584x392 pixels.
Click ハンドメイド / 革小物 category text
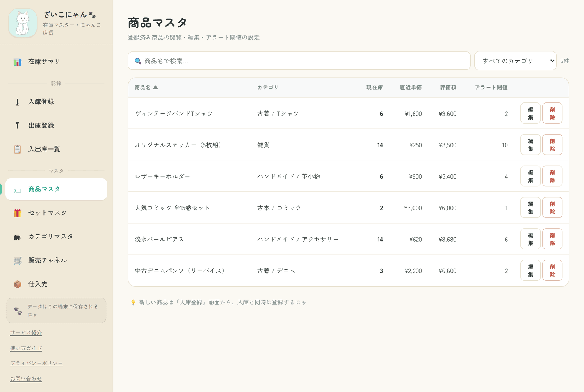click(x=289, y=176)
